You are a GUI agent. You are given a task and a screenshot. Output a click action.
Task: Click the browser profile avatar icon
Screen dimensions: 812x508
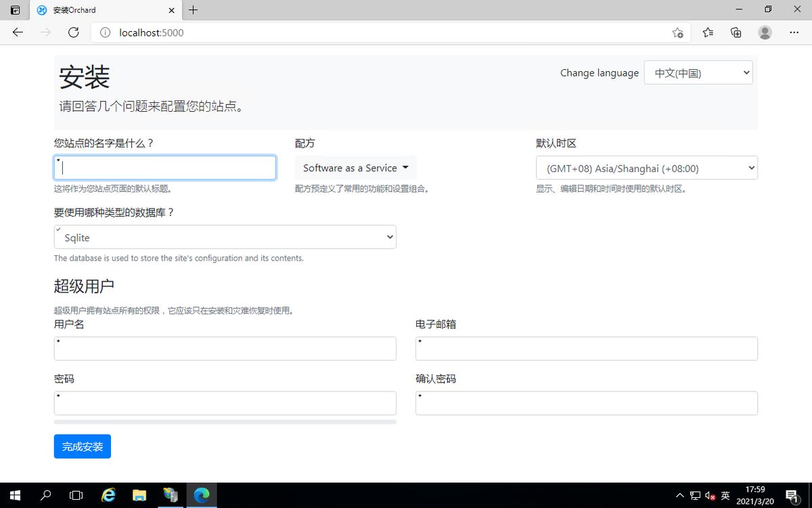click(765, 32)
